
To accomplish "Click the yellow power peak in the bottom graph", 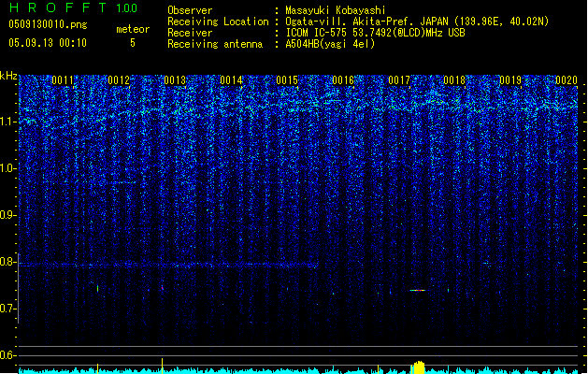I will tap(419, 367).
